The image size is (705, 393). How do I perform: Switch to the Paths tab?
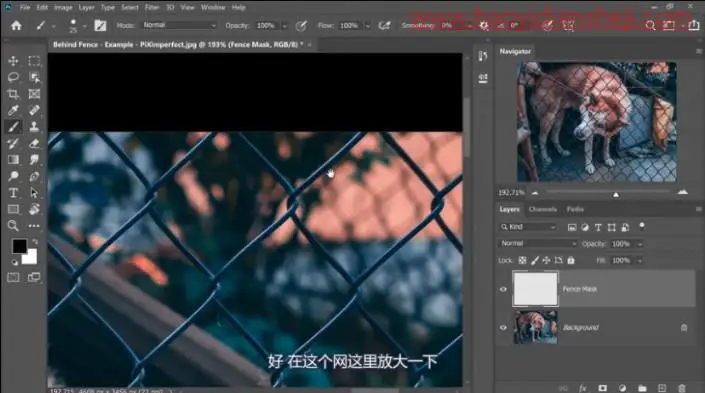pyautogui.click(x=575, y=209)
